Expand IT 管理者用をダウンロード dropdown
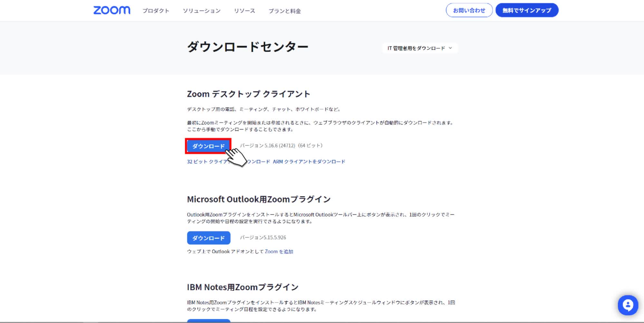Viewport: 644px width, 323px height. pos(420,48)
